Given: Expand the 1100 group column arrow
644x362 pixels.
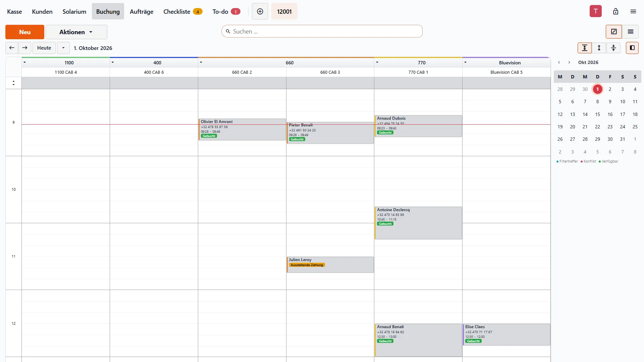Looking at the screenshot, I should 25,62.
